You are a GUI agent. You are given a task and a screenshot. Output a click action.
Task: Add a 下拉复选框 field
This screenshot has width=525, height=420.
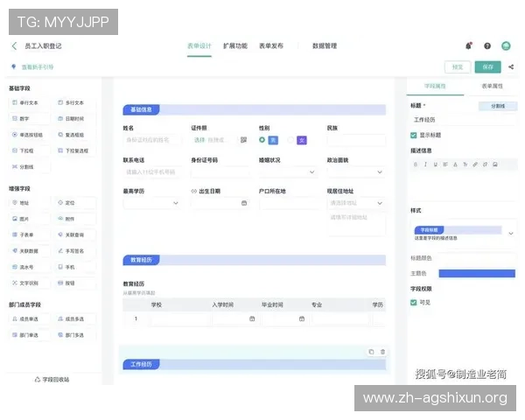click(75, 150)
